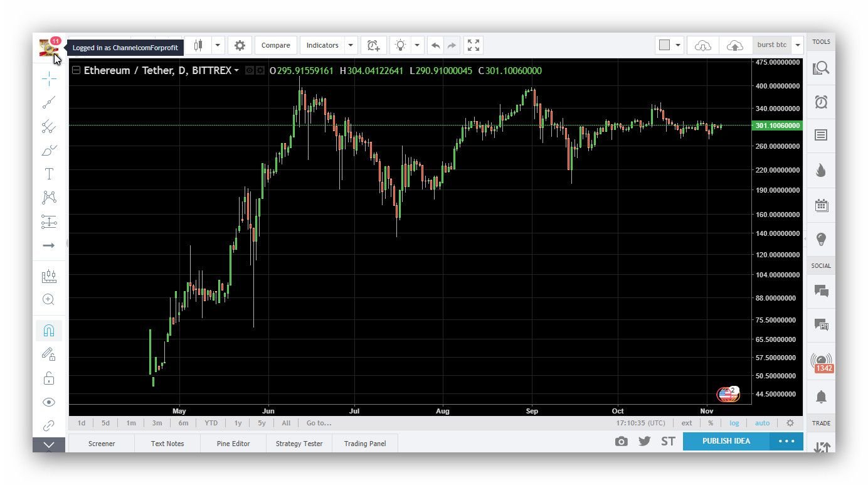The width and height of the screenshot is (868, 485).
Task: Select the trend line drawing tool
Action: click(49, 102)
